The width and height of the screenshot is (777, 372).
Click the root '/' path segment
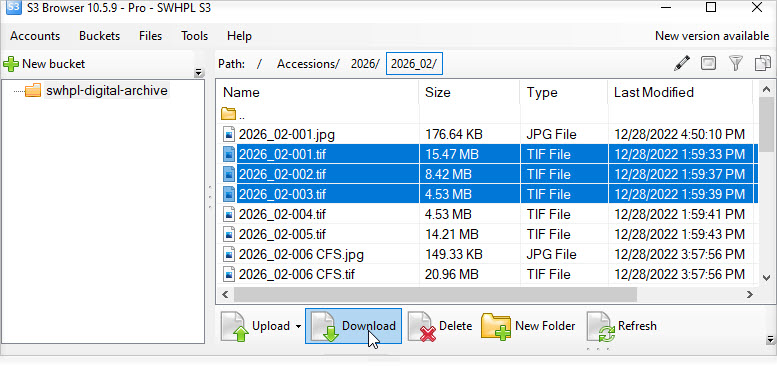260,64
